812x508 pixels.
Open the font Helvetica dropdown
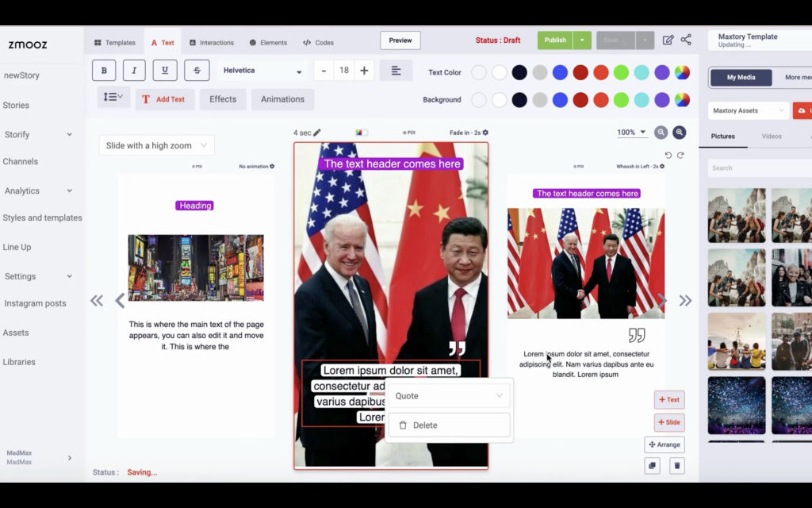click(262, 71)
